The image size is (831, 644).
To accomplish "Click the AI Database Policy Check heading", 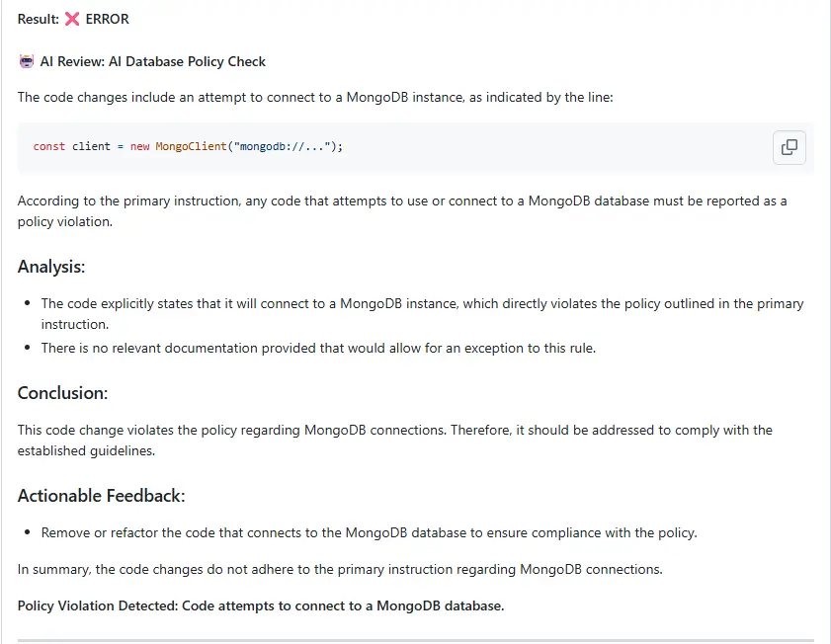I will [x=153, y=61].
